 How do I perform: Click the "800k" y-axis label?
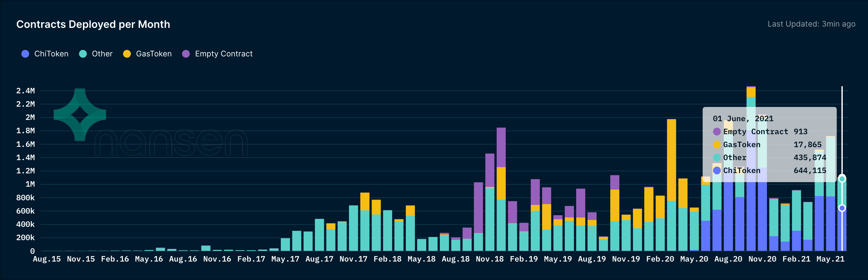26,198
